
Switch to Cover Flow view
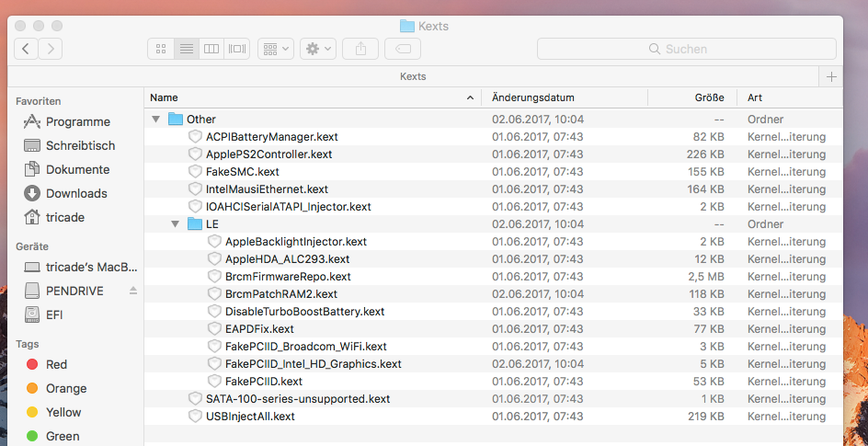coord(237,49)
